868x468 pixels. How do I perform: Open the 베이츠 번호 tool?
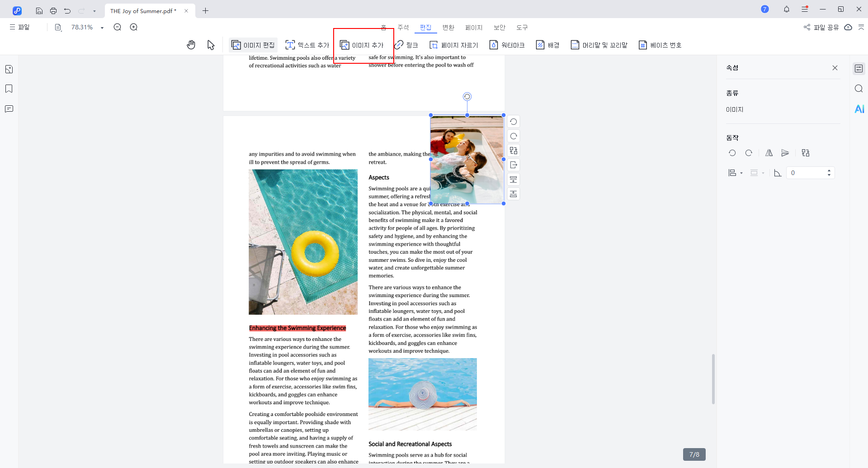coord(660,45)
